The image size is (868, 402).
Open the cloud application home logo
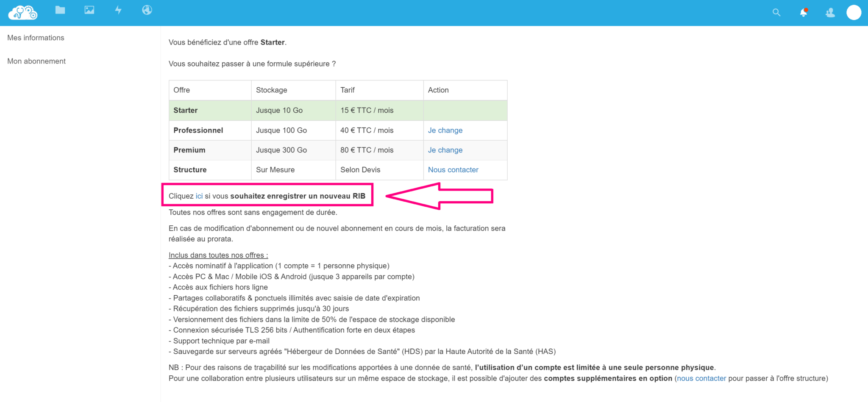pyautogui.click(x=22, y=12)
